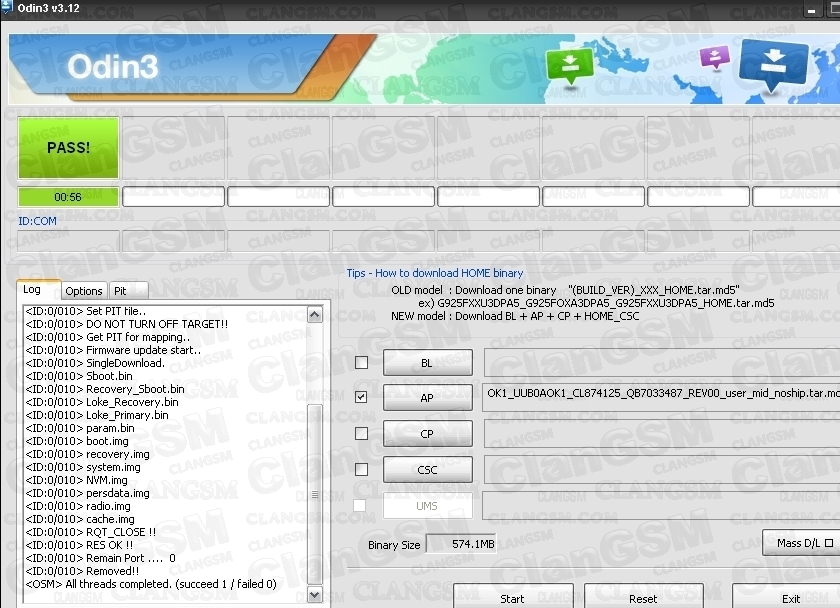Click the log scrollbar up arrow
The height and width of the screenshot is (608, 840).
tap(314, 314)
